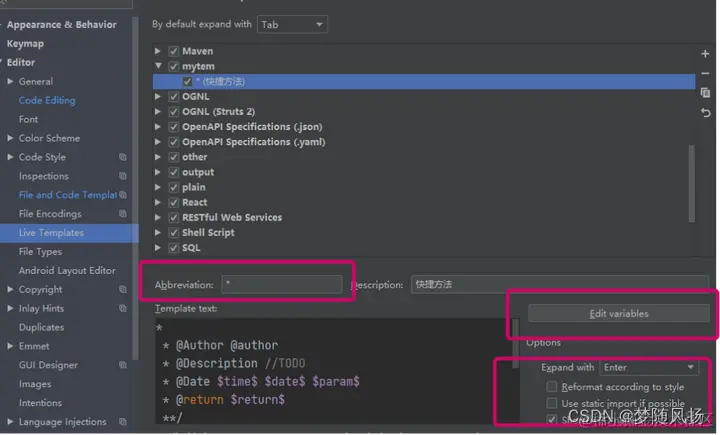Expand the Emmet settings node
720x435 pixels.
(10, 346)
